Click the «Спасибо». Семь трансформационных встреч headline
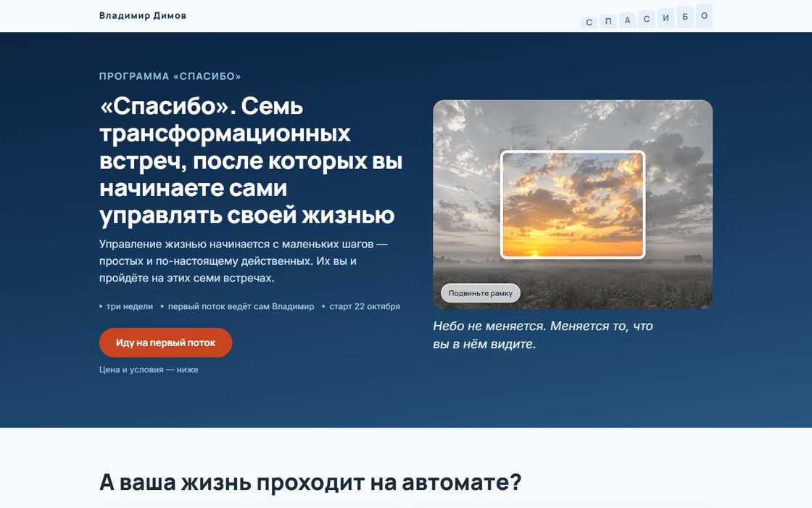The image size is (812, 508). pyautogui.click(x=251, y=160)
